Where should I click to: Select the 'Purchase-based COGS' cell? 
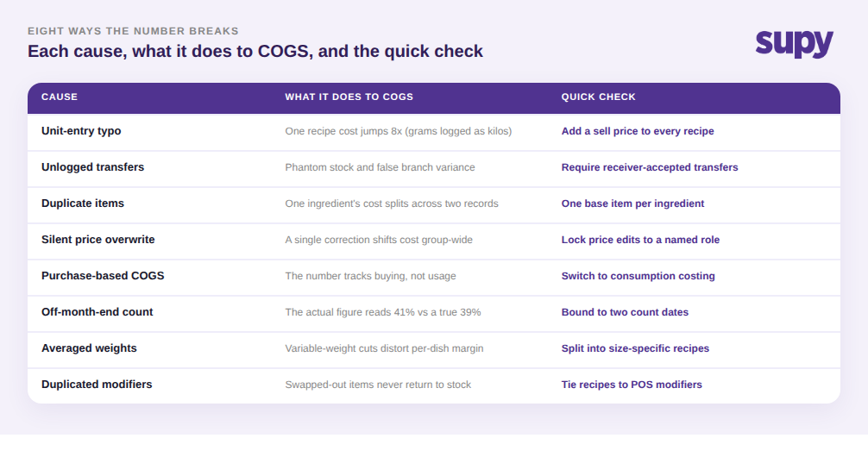103,276
